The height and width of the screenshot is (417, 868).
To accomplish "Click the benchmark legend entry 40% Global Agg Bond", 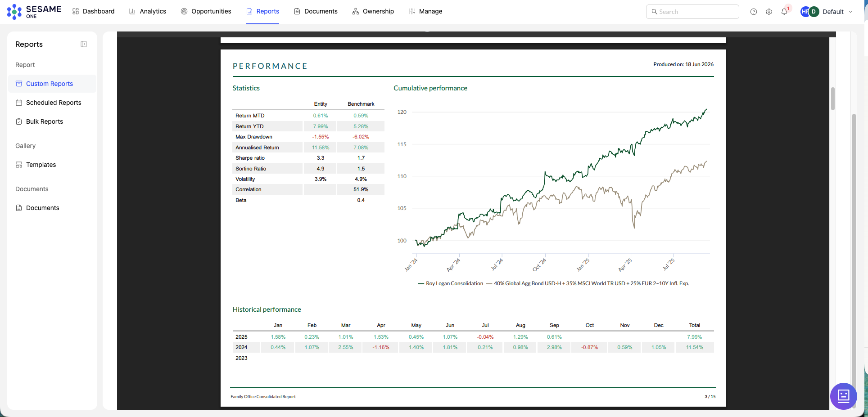I will coord(588,283).
